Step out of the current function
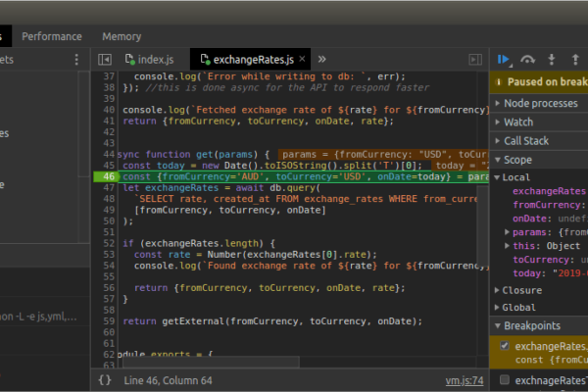Image resolution: width=588 pixels, height=392 pixels. (575, 59)
